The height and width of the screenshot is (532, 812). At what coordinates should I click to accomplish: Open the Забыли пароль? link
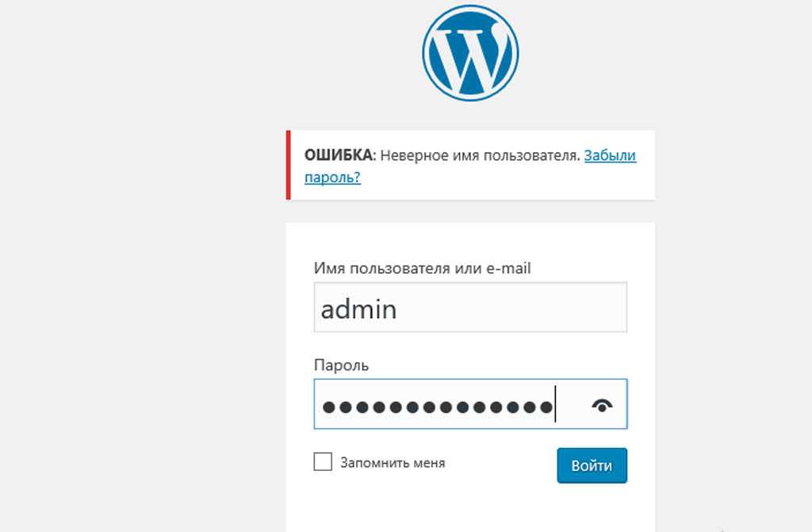[610, 155]
